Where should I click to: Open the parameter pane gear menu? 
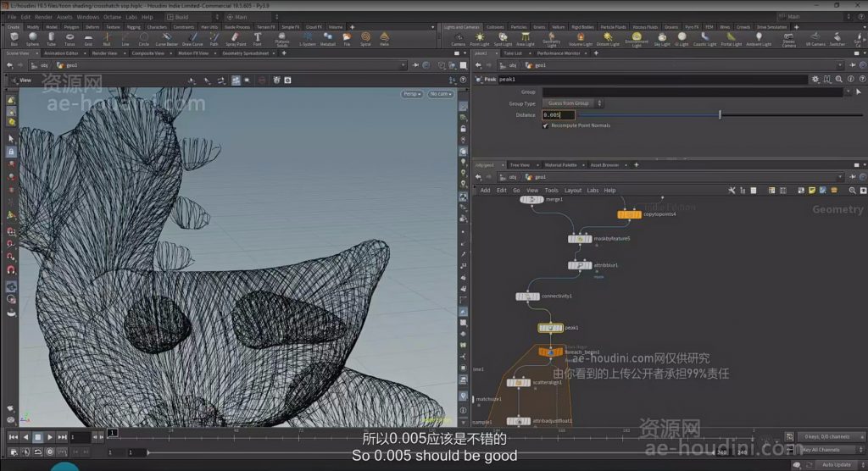click(815, 80)
